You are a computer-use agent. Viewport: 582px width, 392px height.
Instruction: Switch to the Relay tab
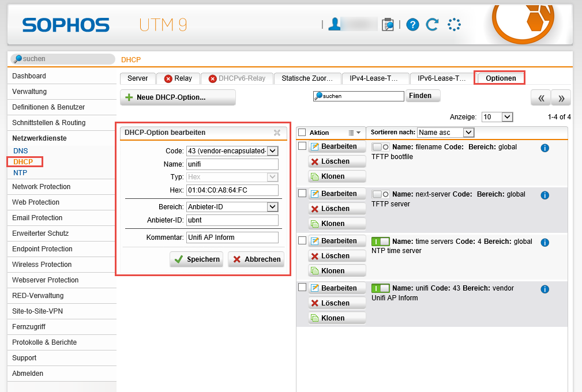pyautogui.click(x=178, y=78)
